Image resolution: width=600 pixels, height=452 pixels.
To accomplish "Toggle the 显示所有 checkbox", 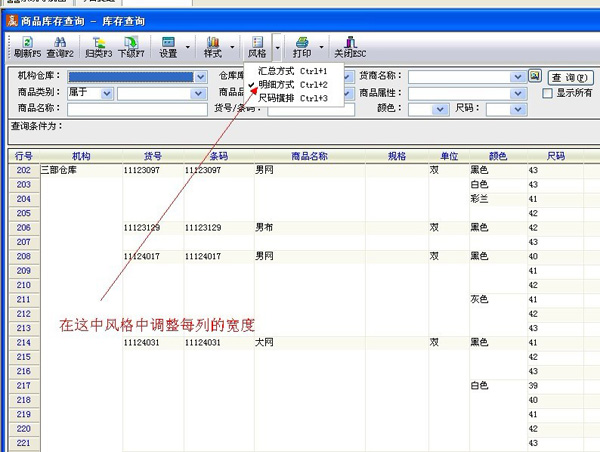I will (x=547, y=93).
